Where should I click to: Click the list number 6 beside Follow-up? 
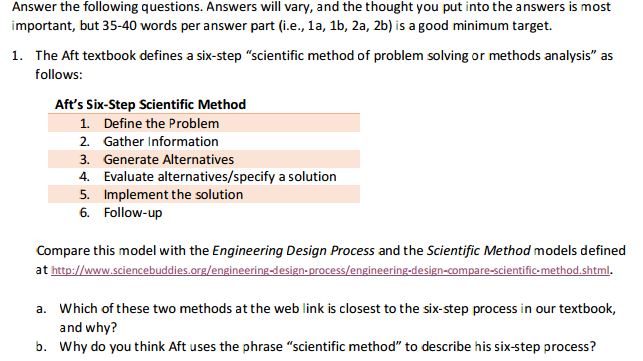pyautogui.click(x=84, y=213)
